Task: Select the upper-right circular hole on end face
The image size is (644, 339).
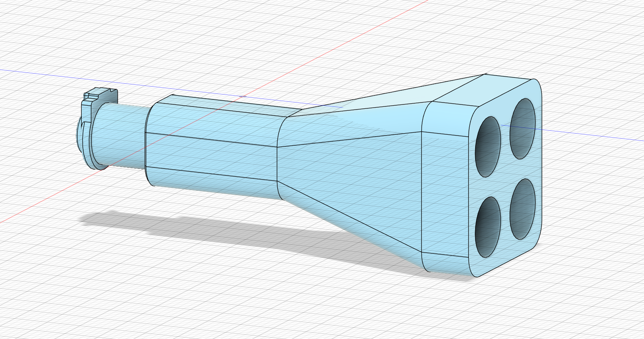Action: click(523, 128)
